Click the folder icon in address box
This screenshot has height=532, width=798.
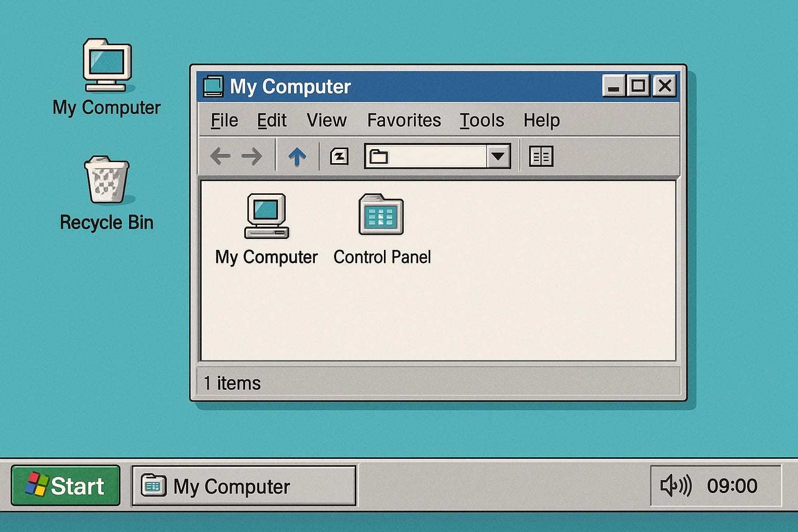coord(378,156)
